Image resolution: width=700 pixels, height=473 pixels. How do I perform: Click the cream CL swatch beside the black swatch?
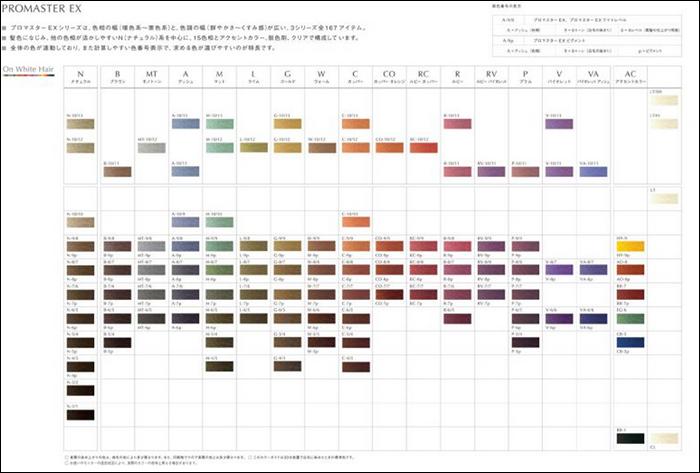664,438
